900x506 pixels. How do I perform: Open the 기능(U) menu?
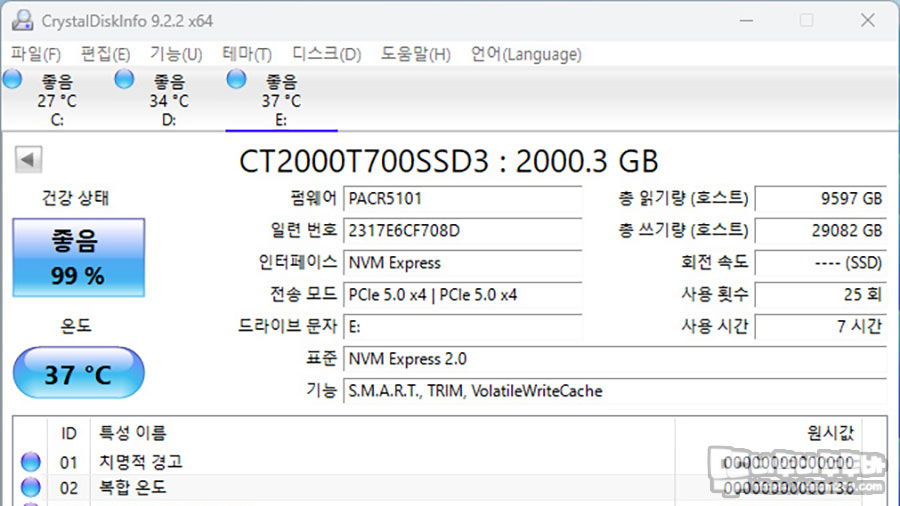[176, 55]
